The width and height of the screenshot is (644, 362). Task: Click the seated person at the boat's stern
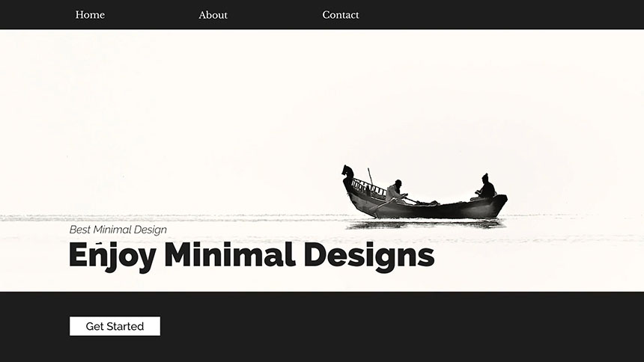pos(487,187)
